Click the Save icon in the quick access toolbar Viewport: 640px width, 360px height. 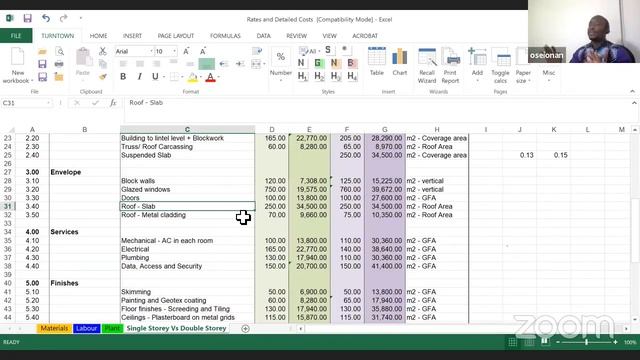coord(27,18)
